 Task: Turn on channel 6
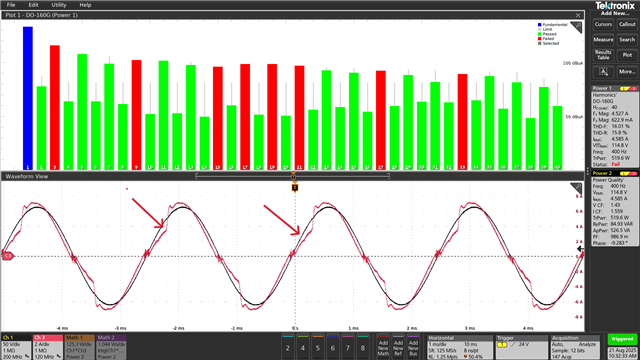pos(333,347)
